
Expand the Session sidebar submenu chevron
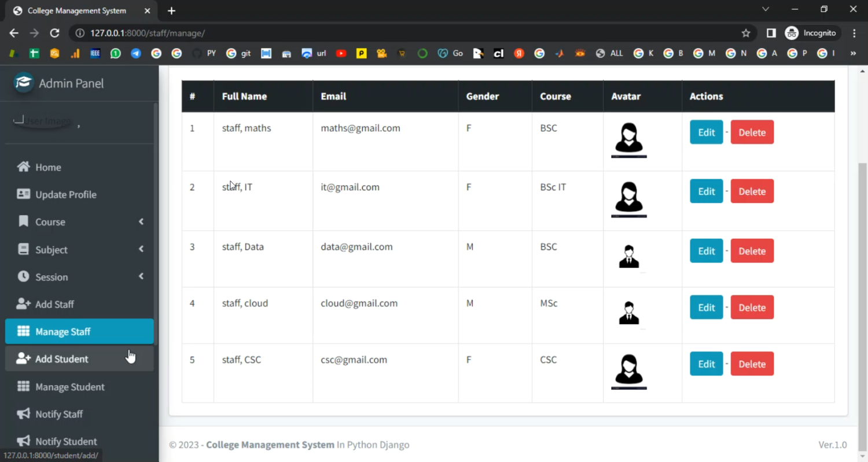(141, 277)
